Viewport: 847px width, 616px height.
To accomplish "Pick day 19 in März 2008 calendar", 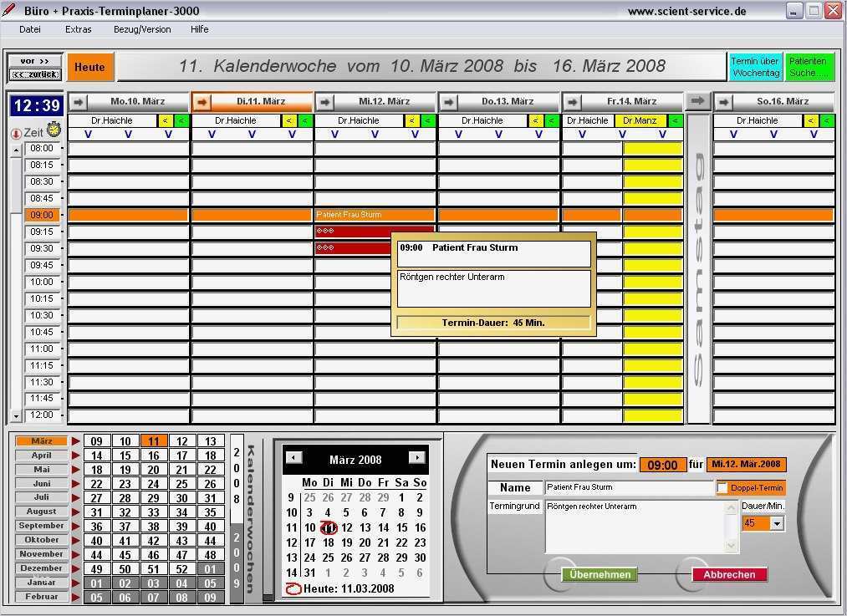I will coord(347,542).
